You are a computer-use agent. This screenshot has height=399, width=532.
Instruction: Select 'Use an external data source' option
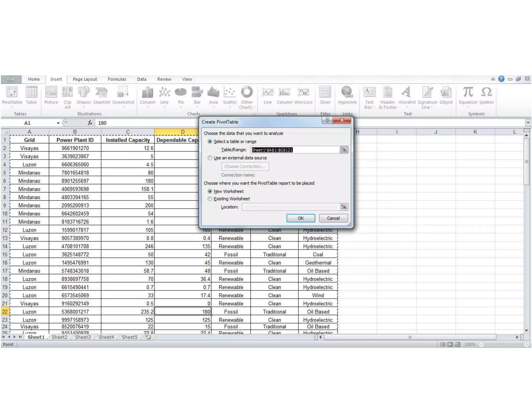click(x=210, y=158)
